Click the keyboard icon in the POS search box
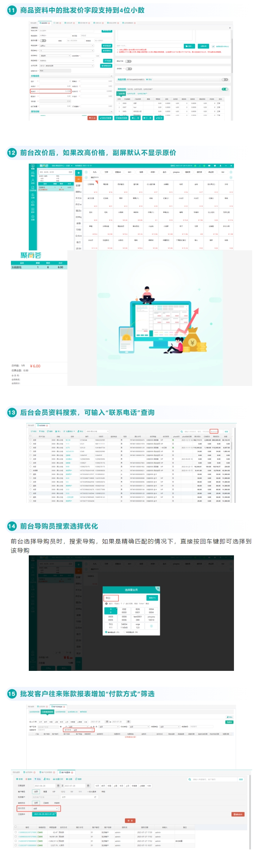The image size is (258, 868). [x=70, y=172]
